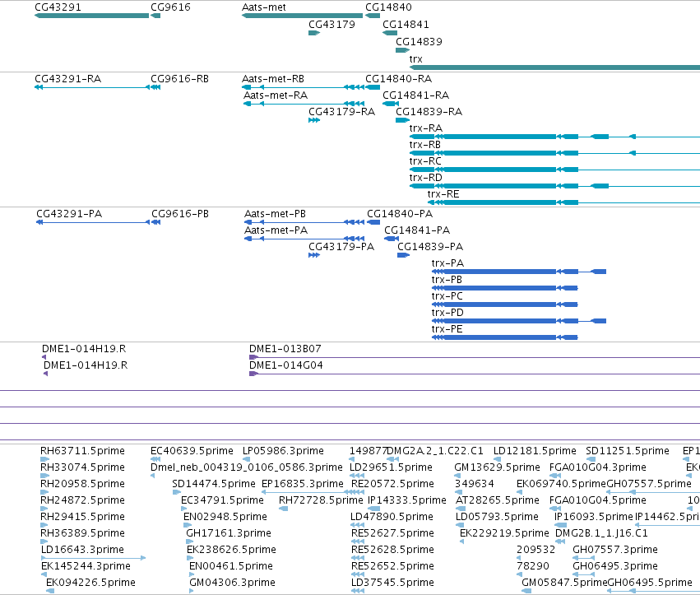
Task: Click the trx gene bar
Action: pyautogui.click(x=554, y=67)
